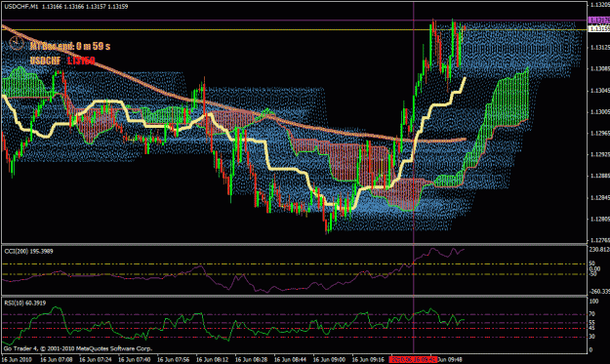Click the '16 Jun 07:24' time label
Image resolution: width=610 pixels, height=364 pixels.
click(x=95, y=360)
